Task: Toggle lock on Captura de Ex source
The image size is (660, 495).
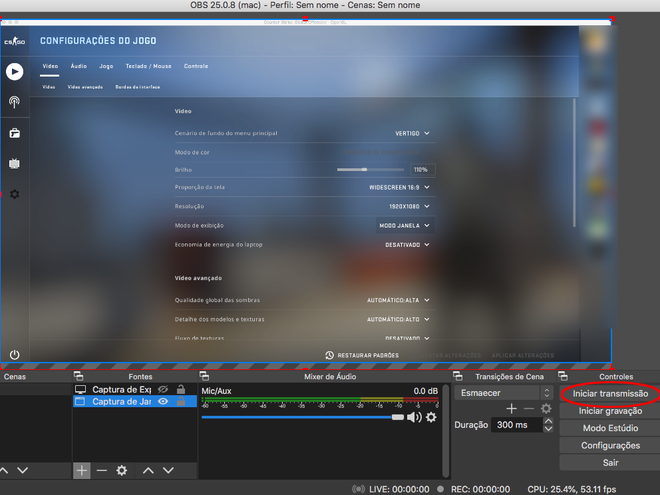Action: click(x=181, y=389)
